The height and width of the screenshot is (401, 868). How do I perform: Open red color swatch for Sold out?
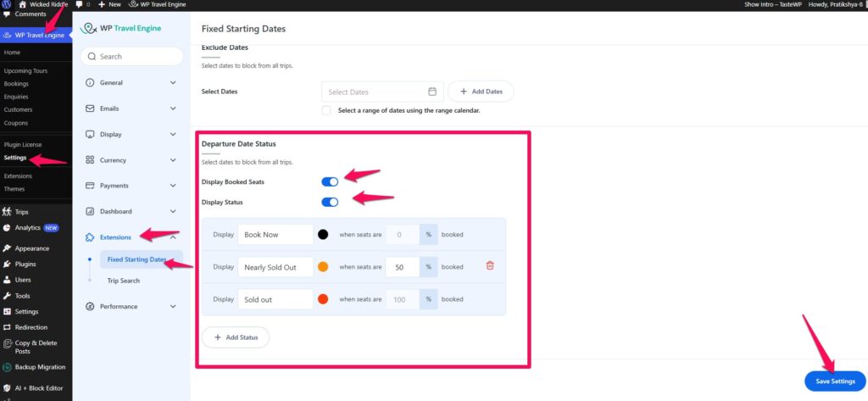click(323, 299)
